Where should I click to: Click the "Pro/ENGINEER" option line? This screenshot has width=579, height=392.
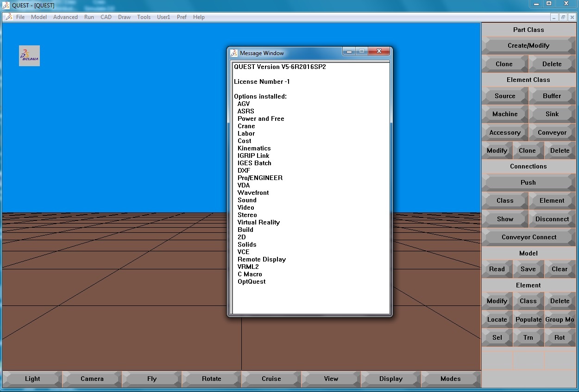click(260, 178)
